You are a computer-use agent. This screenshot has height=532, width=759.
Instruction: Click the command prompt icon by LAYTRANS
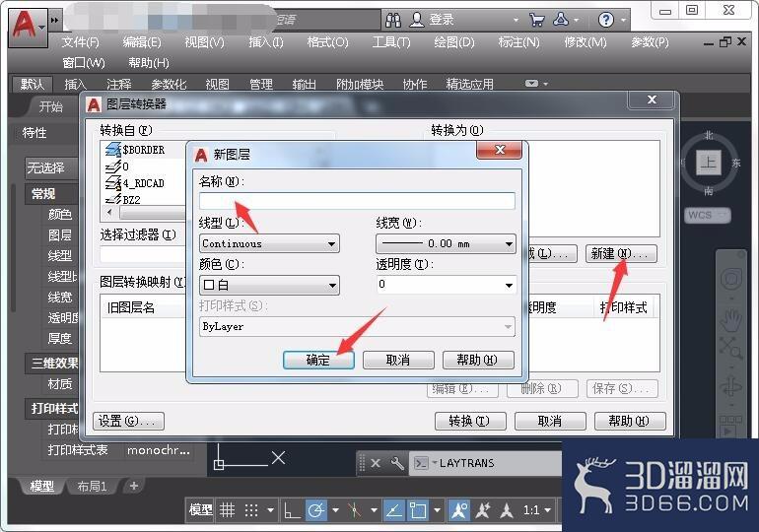[421, 463]
